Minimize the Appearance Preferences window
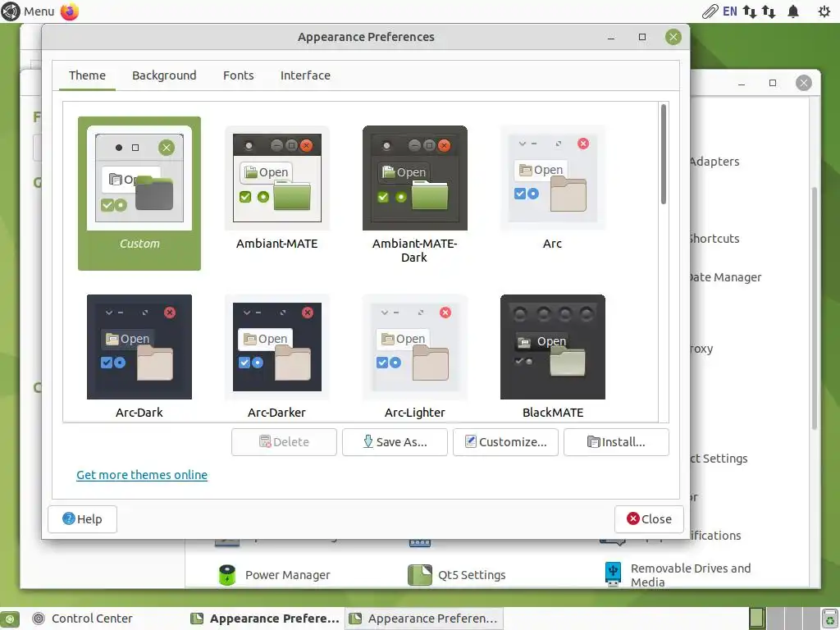The image size is (840, 630). 610,37
